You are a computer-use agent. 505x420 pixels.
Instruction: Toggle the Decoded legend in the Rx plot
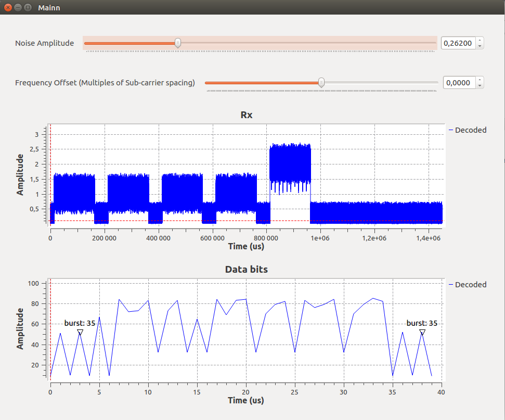(x=470, y=130)
